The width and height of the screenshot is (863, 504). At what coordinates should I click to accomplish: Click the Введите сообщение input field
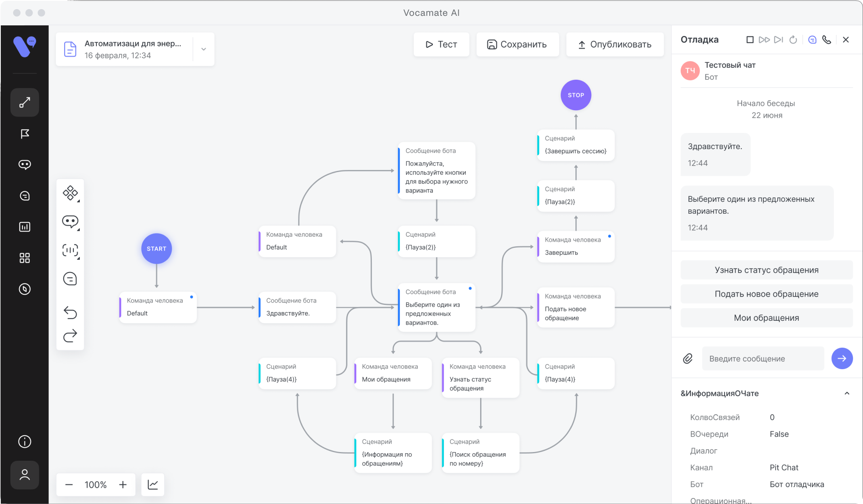762,358
